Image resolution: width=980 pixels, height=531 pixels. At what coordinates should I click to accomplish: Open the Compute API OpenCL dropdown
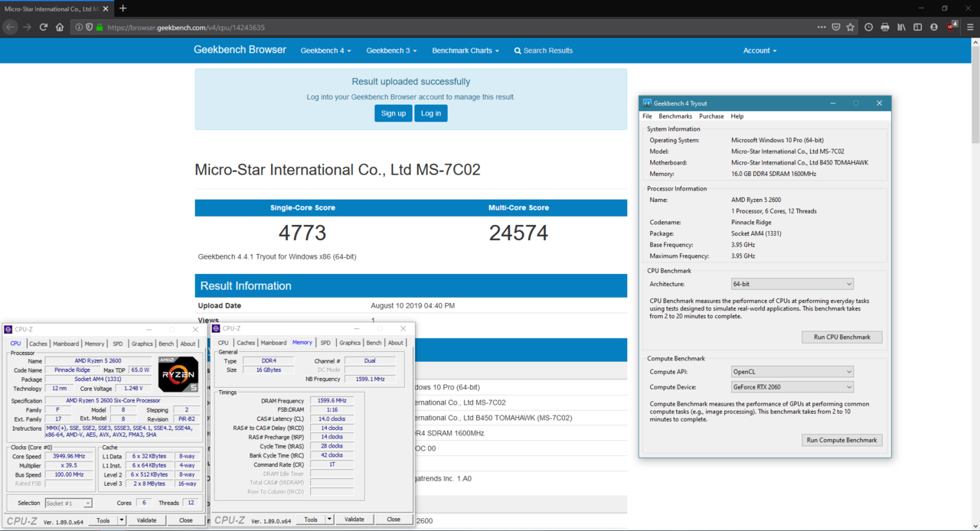coord(792,372)
